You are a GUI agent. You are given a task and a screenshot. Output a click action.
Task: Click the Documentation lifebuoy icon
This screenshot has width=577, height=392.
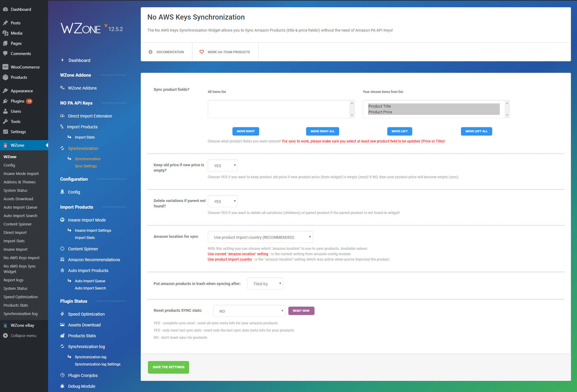point(150,52)
